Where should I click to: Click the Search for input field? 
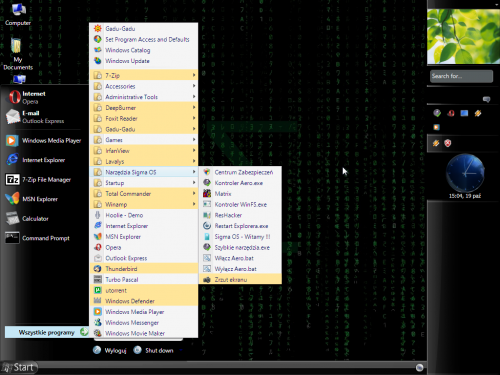click(x=461, y=76)
